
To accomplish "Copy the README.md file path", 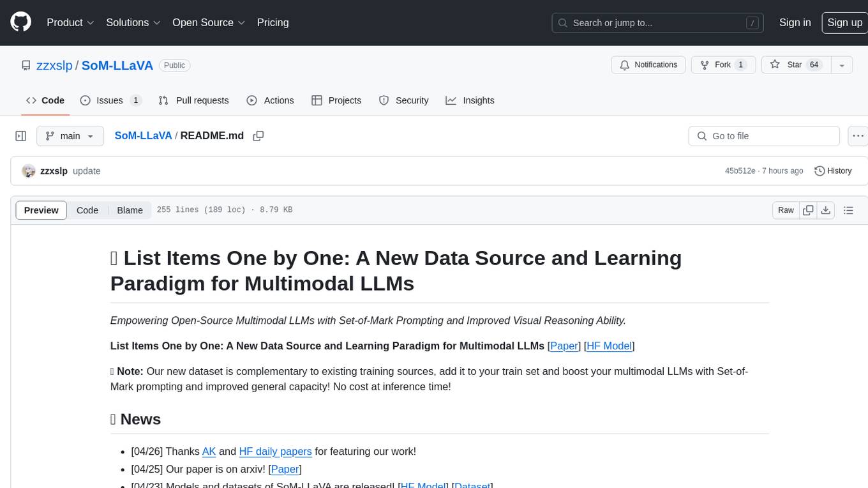I will (258, 136).
